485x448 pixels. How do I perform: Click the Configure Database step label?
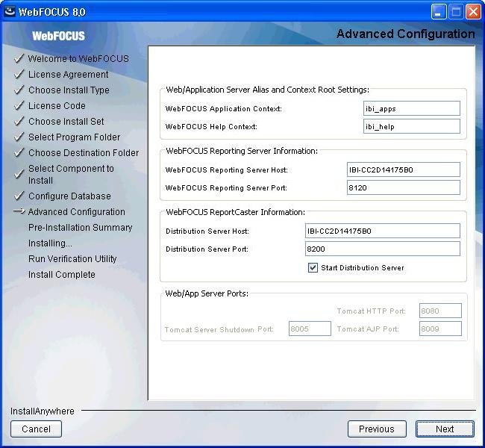(x=69, y=196)
